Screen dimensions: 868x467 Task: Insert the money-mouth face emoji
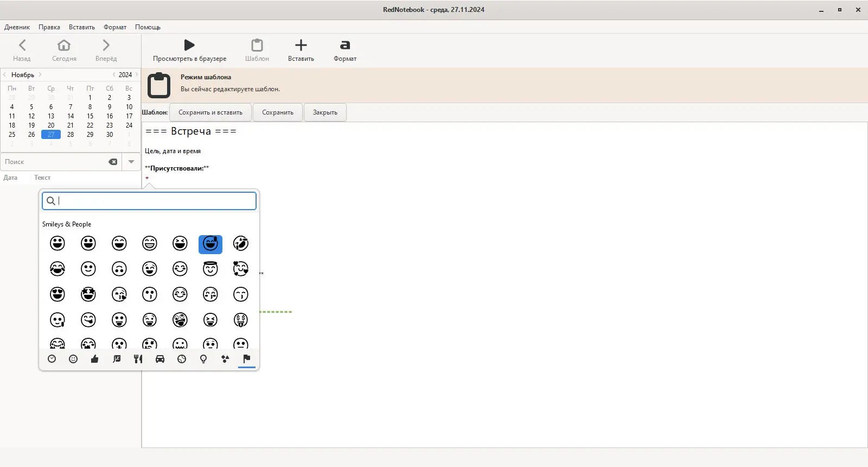coord(241,320)
